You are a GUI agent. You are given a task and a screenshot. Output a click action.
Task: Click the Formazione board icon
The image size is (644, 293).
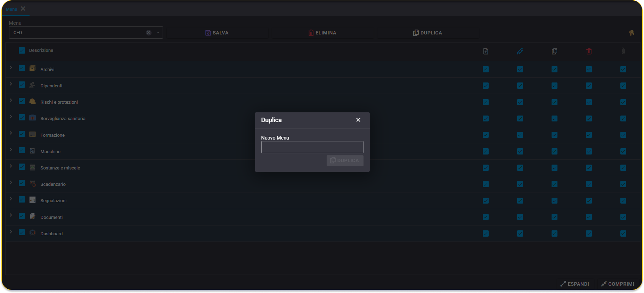coord(33,134)
